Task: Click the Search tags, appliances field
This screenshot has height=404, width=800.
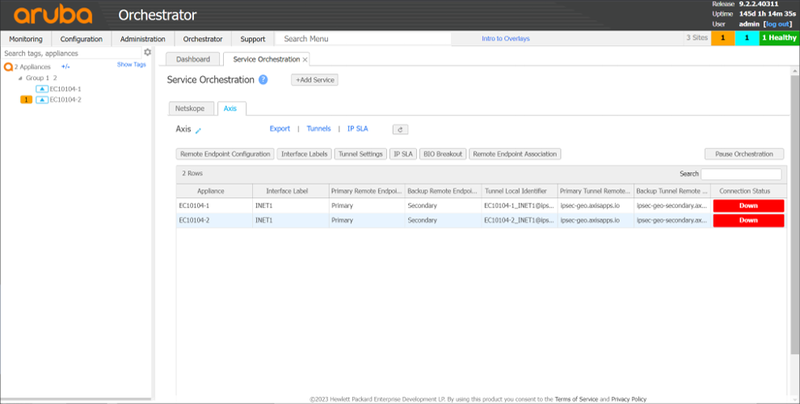Action: [x=72, y=53]
